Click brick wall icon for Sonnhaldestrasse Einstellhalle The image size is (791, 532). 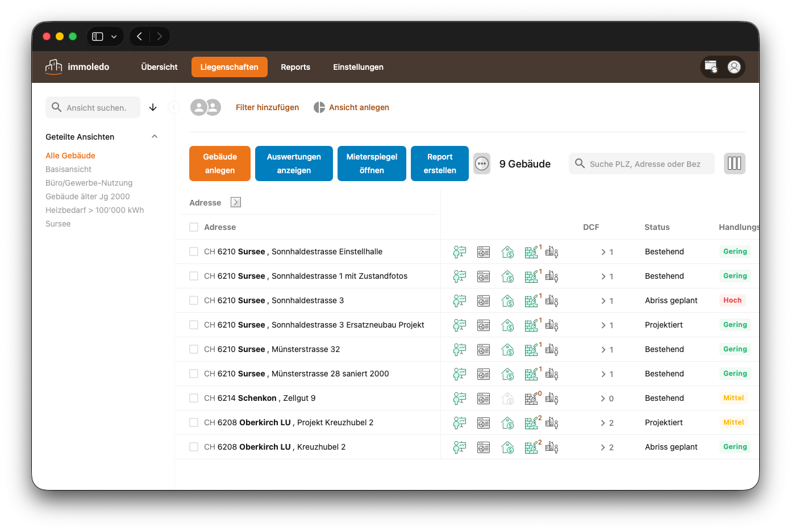click(x=532, y=252)
